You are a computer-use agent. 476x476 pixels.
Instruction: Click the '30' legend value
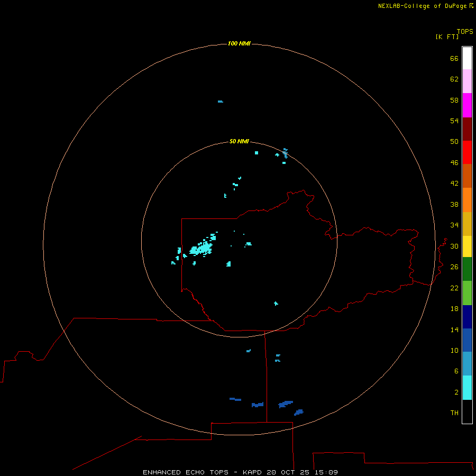pyautogui.click(x=454, y=246)
